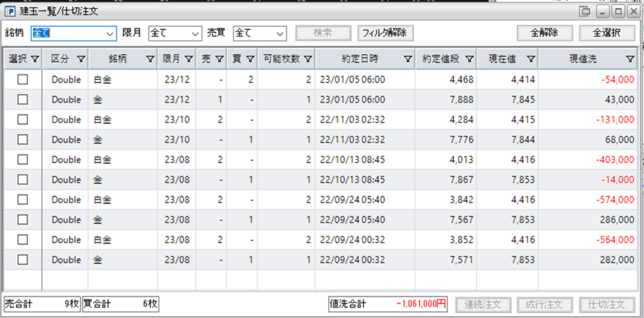Click the 連続注文 button
This screenshot has width=644, height=318.
(482, 305)
